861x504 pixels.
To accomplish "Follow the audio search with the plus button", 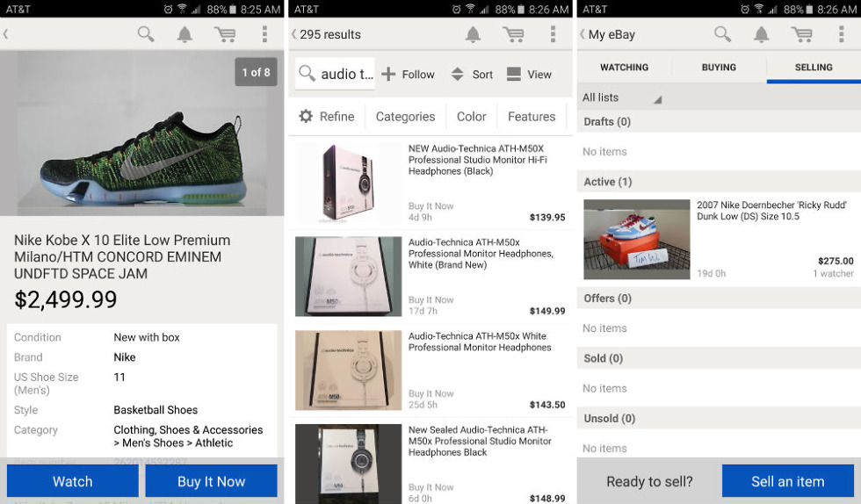I will point(388,75).
